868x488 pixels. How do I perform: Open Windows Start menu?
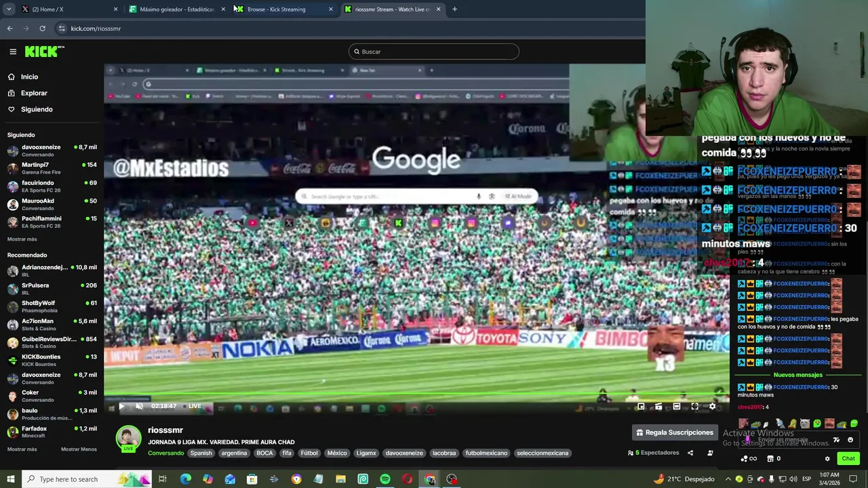(10, 479)
